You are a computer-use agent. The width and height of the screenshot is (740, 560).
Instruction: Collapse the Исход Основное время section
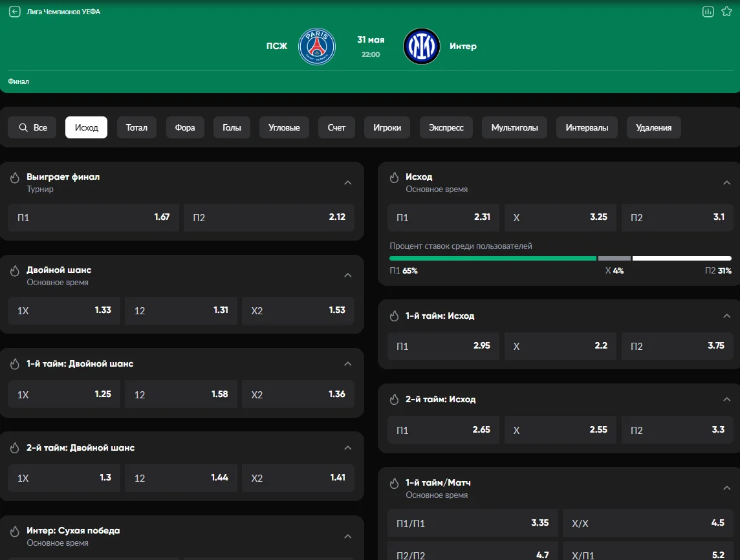coord(726,182)
